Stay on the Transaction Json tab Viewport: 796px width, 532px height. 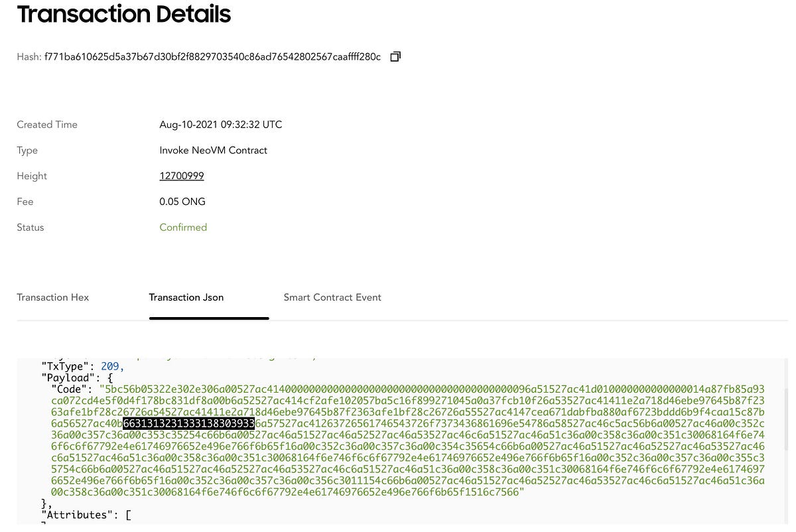pos(186,297)
